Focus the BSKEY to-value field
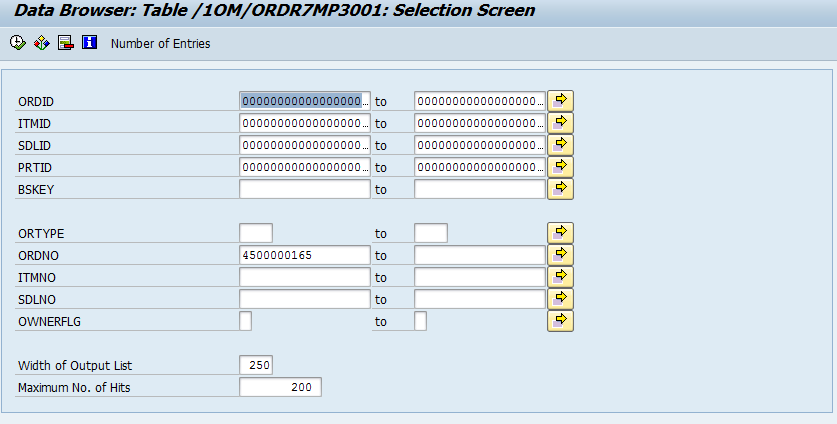Image resolution: width=837 pixels, height=424 pixels. point(480,189)
